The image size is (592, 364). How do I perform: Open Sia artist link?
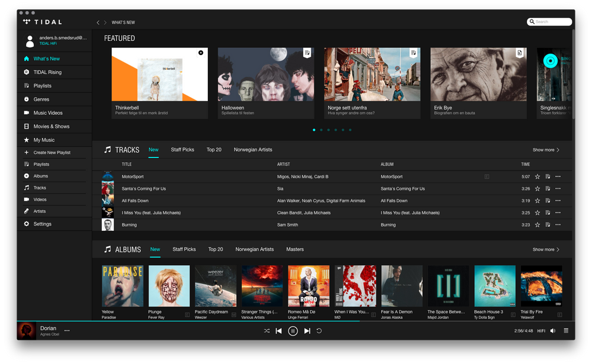click(280, 189)
